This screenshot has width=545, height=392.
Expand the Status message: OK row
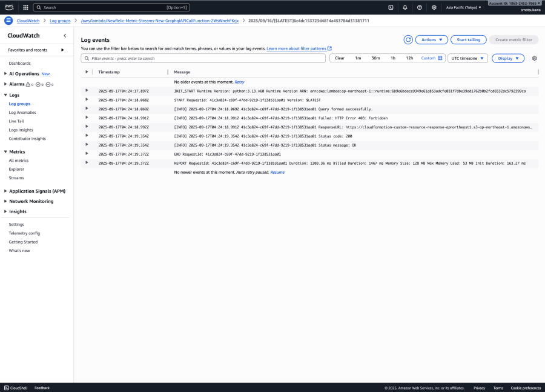pyautogui.click(x=87, y=145)
